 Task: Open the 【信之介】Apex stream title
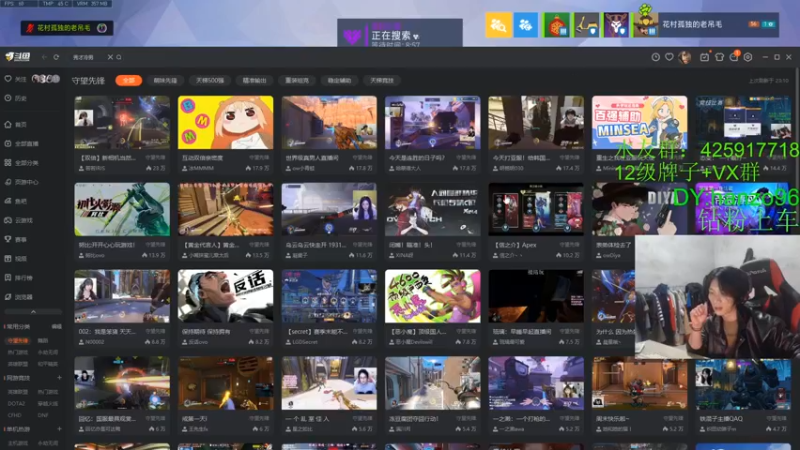515,245
